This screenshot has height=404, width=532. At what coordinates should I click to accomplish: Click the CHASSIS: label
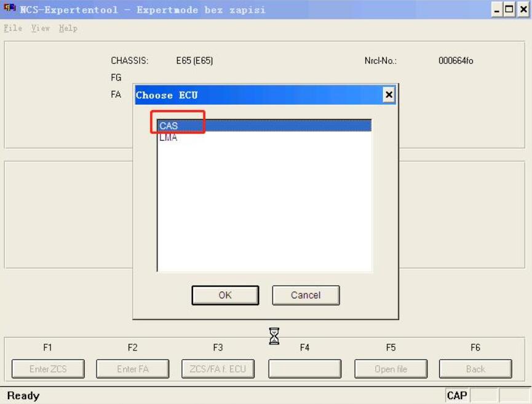click(x=130, y=61)
